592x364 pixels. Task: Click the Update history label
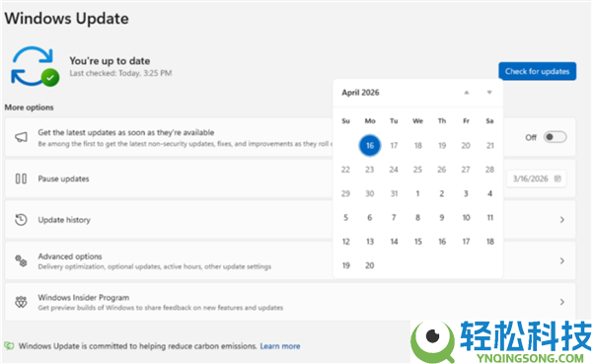64,220
